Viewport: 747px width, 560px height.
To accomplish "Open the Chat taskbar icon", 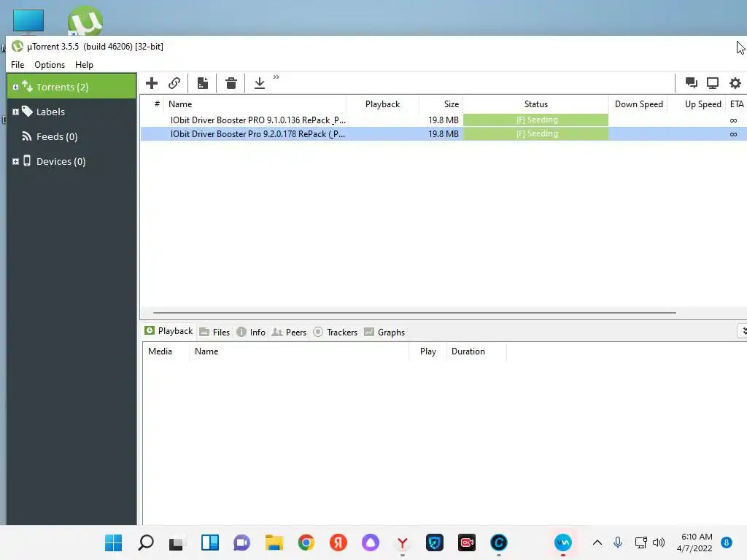I will pos(241,542).
